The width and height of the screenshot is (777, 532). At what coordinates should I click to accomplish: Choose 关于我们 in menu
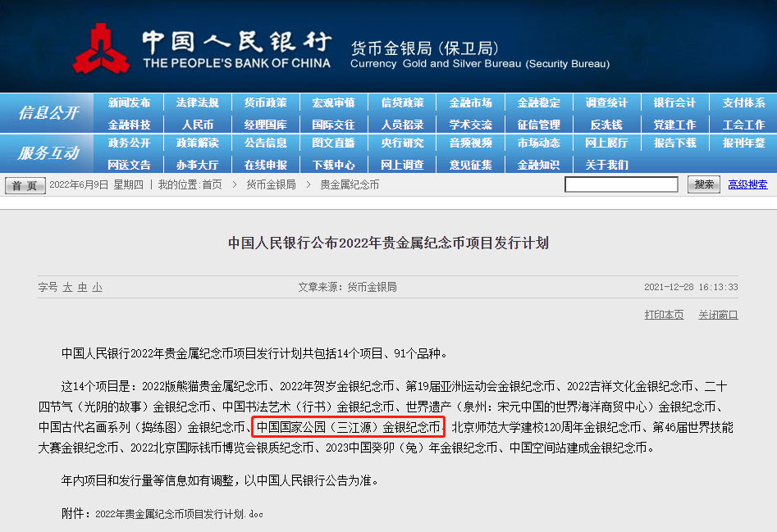[x=606, y=165]
